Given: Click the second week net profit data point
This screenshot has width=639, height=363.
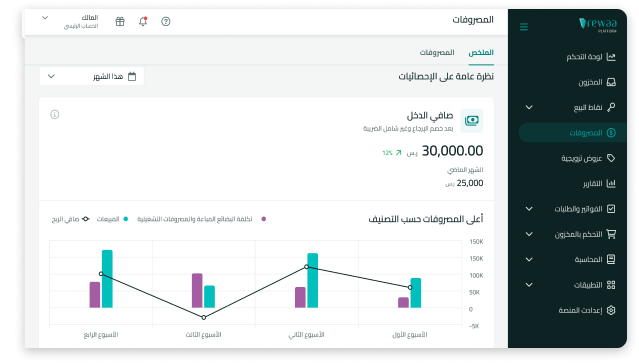Looking at the screenshot, I should [306, 267].
